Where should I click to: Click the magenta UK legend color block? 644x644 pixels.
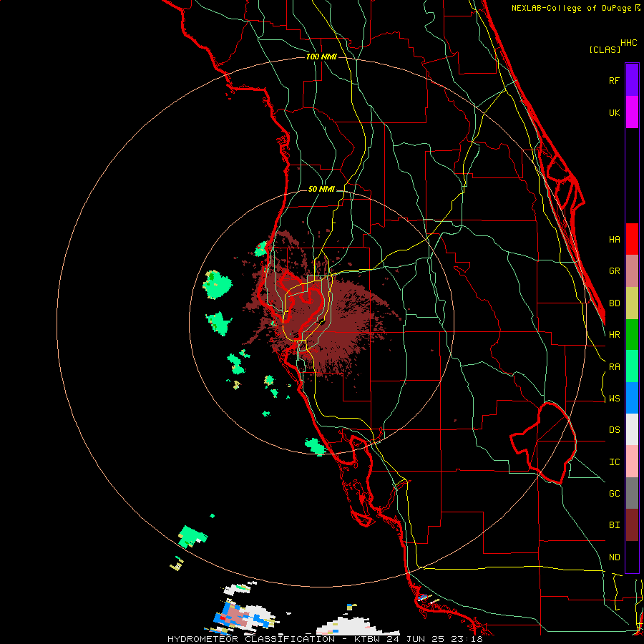(x=632, y=112)
